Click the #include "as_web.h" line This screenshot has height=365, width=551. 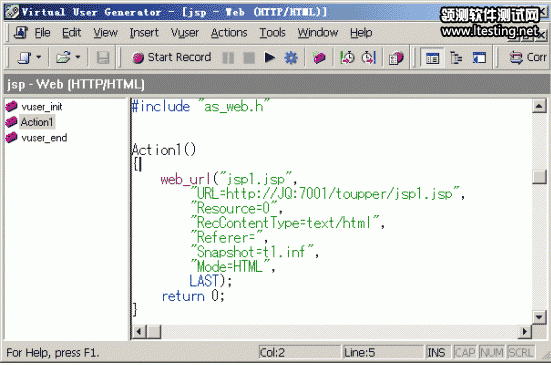pos(201,106)
